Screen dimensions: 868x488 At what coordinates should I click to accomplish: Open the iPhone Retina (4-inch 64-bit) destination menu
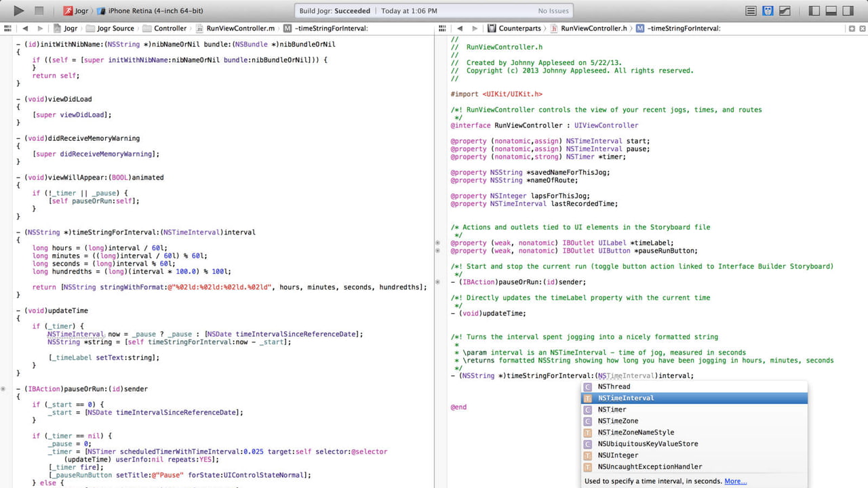[150, 11]
